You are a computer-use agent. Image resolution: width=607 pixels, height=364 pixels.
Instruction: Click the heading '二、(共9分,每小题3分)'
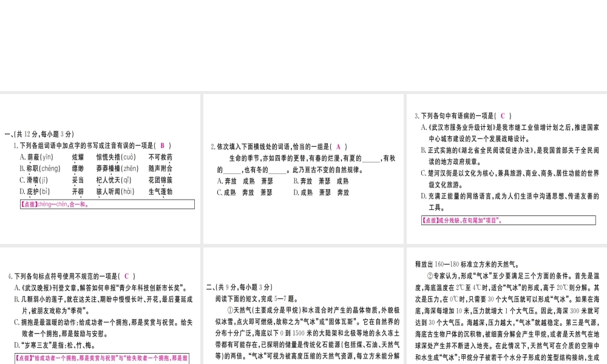[x=240, y=287]
